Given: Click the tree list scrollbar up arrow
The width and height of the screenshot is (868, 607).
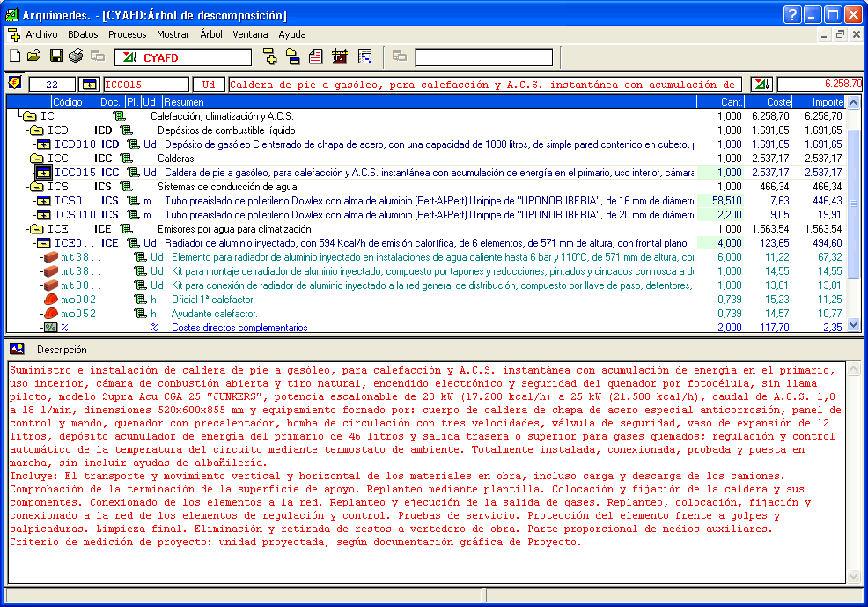Looking at the screenshot, I should pos(854,102).
